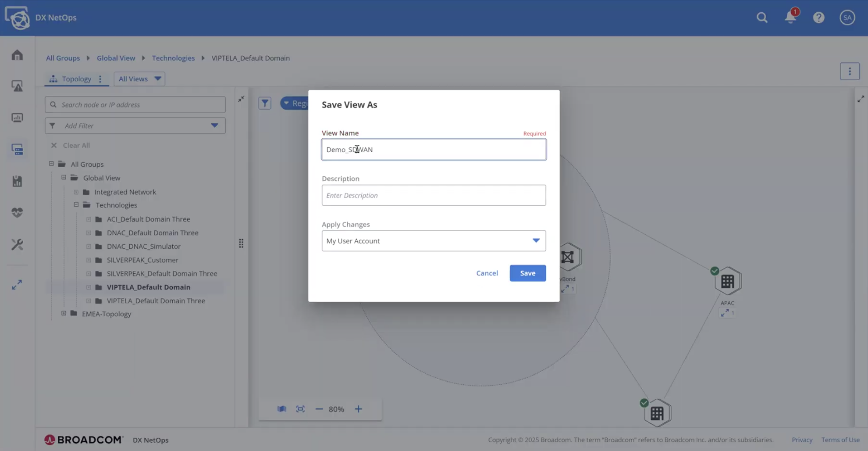The image size is (868, 451).
Task: Open the Home page from sidebar
Action: pyautogui.click(x=17, y=54)
